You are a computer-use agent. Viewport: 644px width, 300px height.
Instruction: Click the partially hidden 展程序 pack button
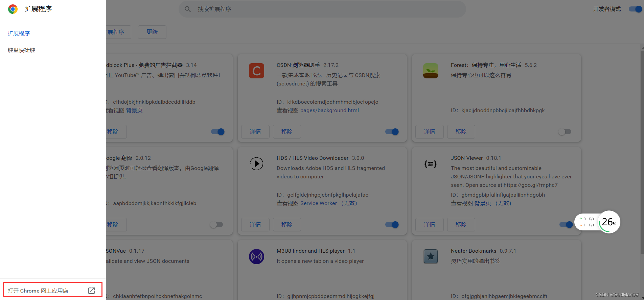(118, 32)
